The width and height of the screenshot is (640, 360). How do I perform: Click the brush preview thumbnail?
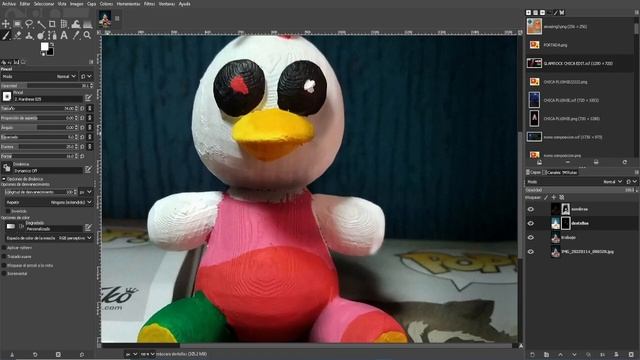point(7,96)
